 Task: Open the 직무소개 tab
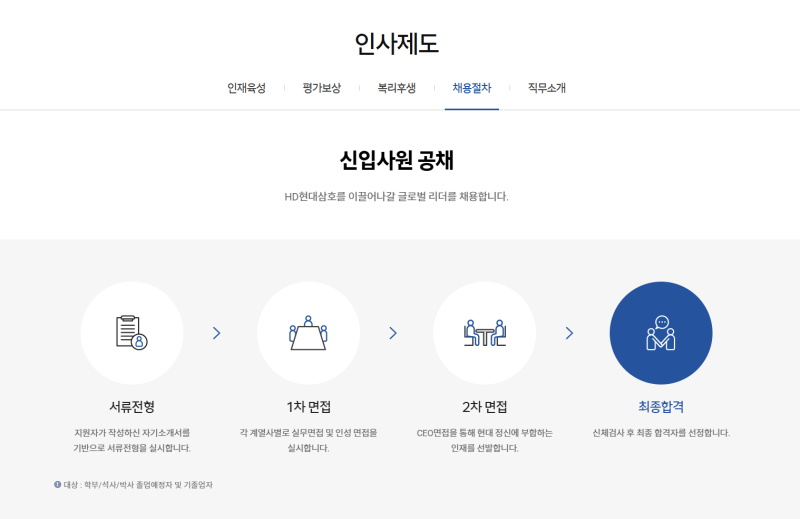547,88
